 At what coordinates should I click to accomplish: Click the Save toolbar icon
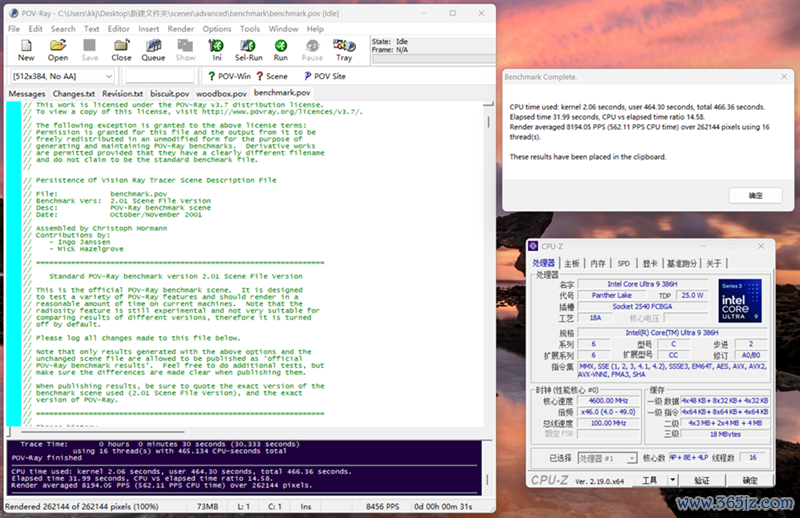tap(90, 50)
